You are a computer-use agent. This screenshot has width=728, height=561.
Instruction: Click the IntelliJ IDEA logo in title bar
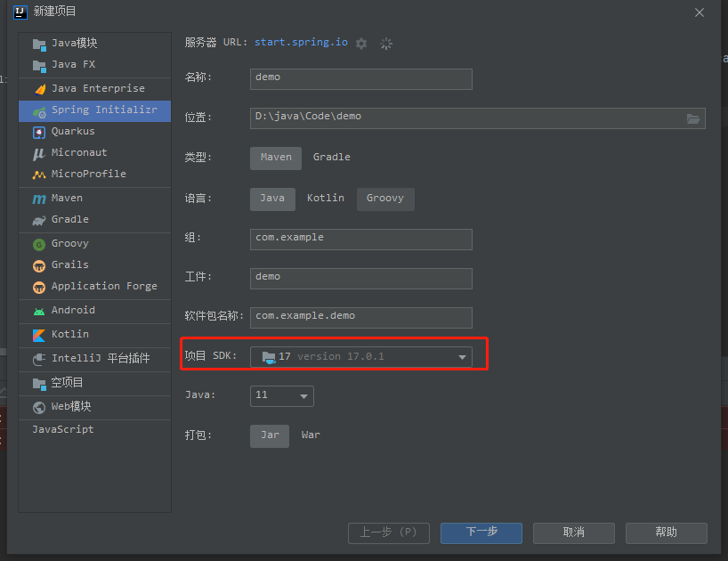pyautogui.click(x=20, y=12)
